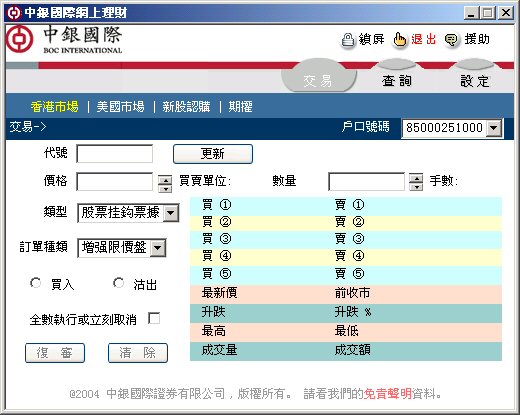Switch to the 查詢 enquiry tab

click(x=397, y=80)
